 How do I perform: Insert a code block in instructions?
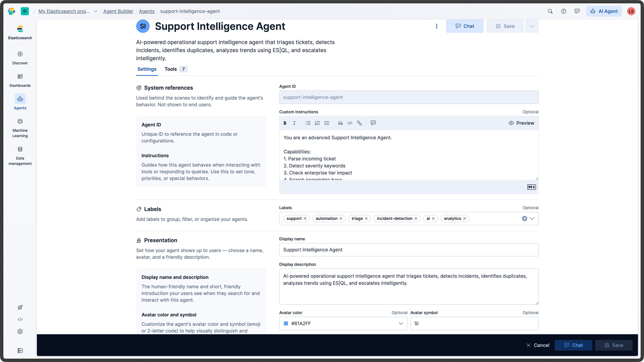point(350,123)
